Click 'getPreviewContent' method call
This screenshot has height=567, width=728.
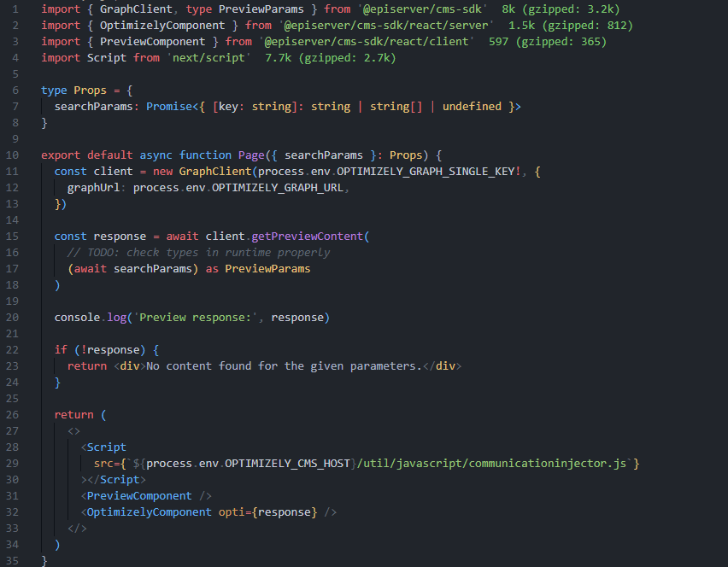coord(307,237)
